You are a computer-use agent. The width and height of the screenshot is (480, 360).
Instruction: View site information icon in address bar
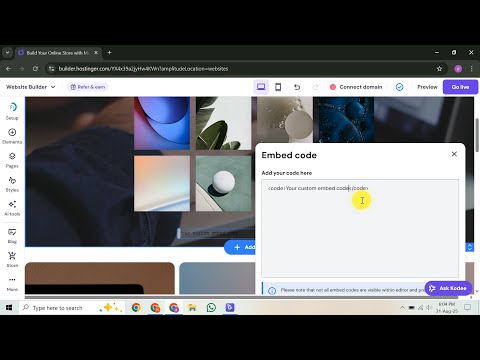pos(51,69)
